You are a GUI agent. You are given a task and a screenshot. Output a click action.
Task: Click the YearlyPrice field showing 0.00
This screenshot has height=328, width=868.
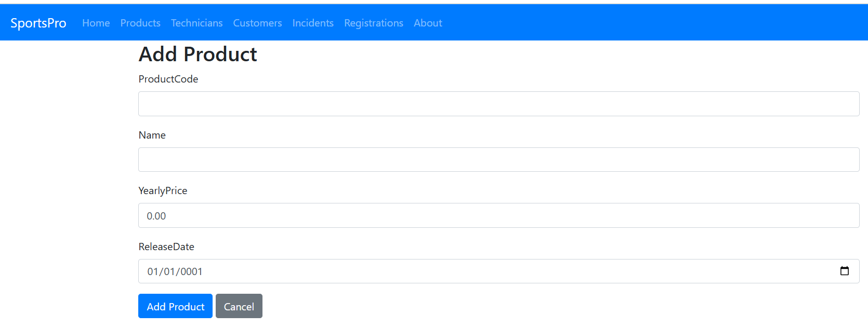(498, 215)
